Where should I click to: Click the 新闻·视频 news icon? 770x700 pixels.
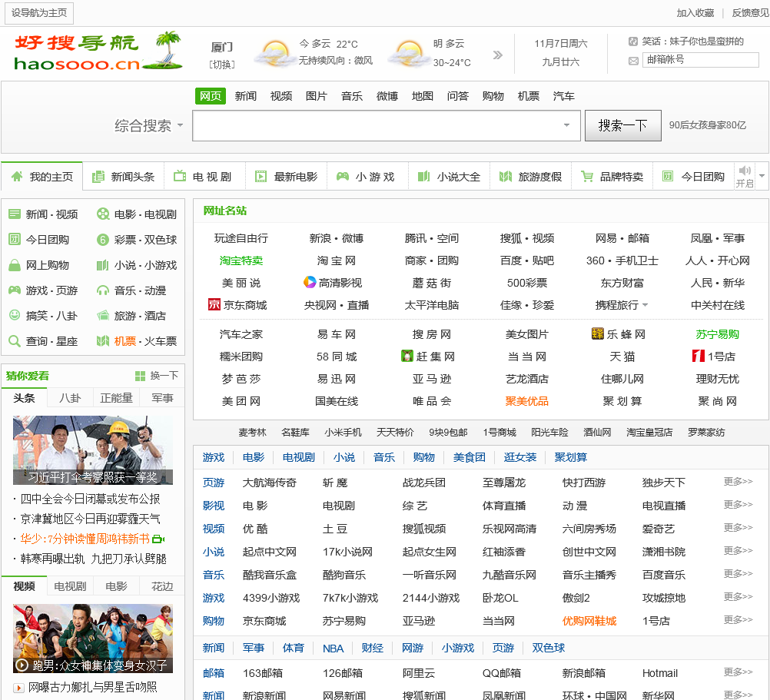(15, 214)
